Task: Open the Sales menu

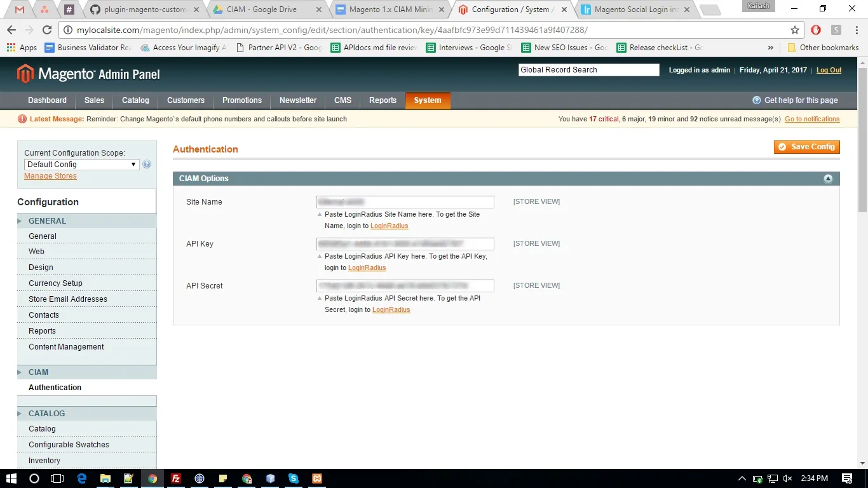Action: (94, 100)
